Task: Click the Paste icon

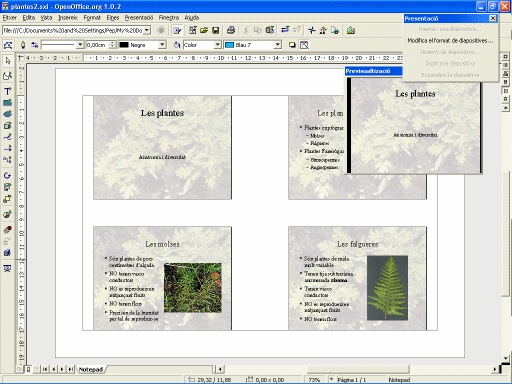Action: coord(270,30)
